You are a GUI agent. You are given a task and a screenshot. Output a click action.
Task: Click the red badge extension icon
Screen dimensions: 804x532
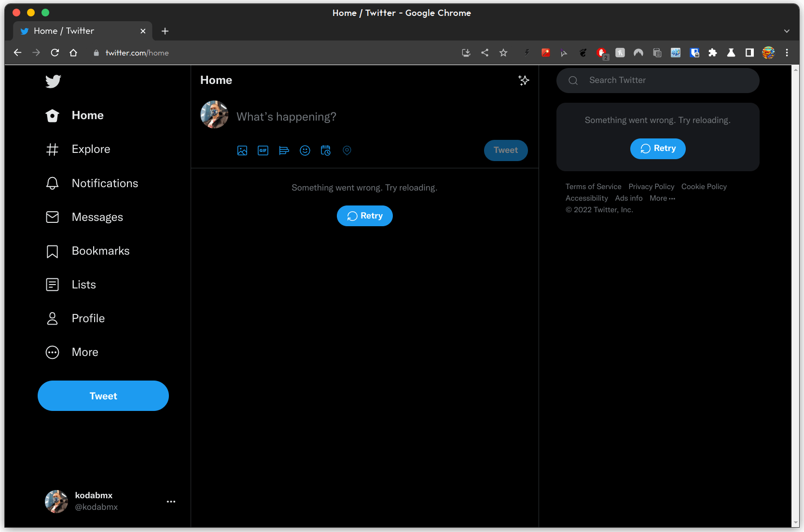602,53
